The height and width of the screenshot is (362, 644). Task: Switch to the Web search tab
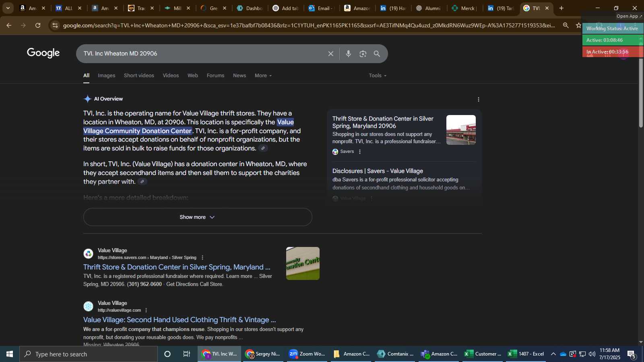193,76
